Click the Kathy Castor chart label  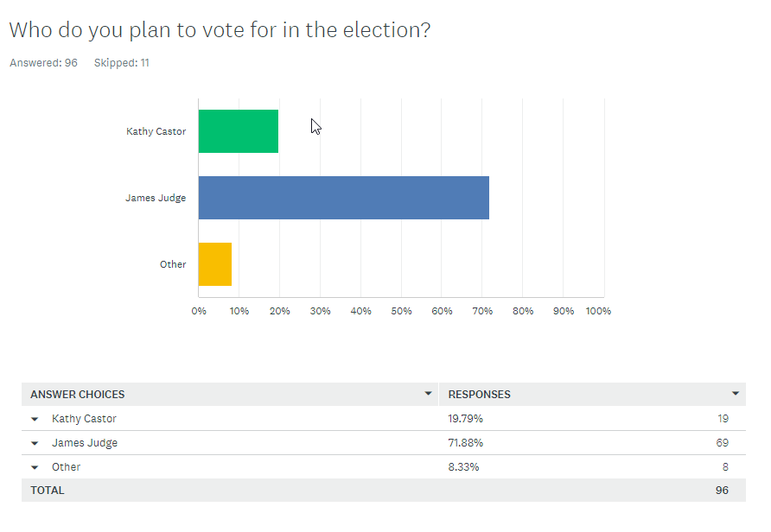pos(156,130)
